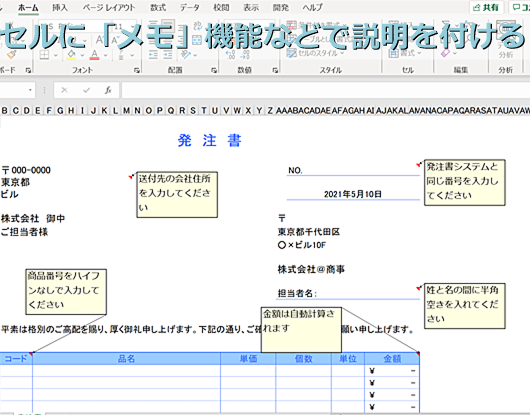Expand the fill color dropdown arrow
The width and height of the screenshot is (530, 415).
(x=82, y=55)
